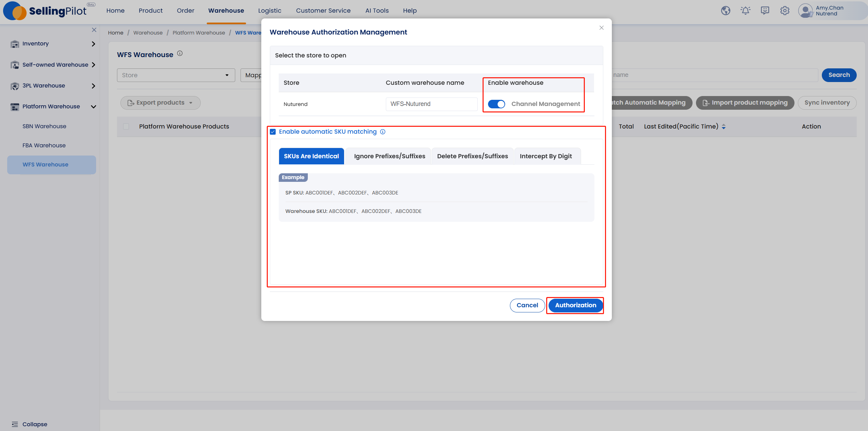
Task: Open the feedback message icon
Action: (x=765, y=11)
